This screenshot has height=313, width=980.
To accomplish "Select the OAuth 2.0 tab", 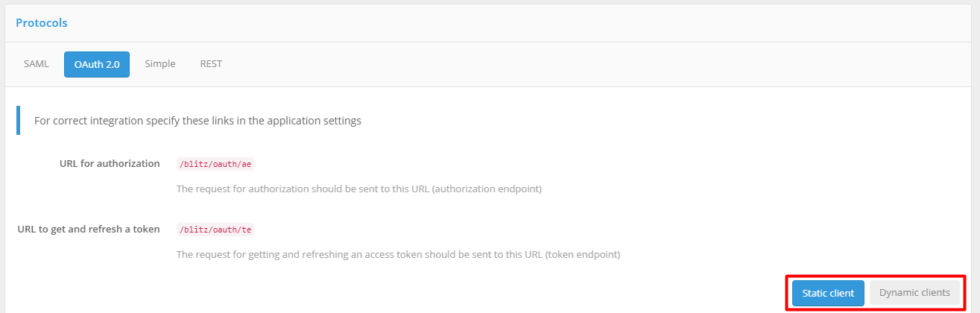I will coord(97,65).
